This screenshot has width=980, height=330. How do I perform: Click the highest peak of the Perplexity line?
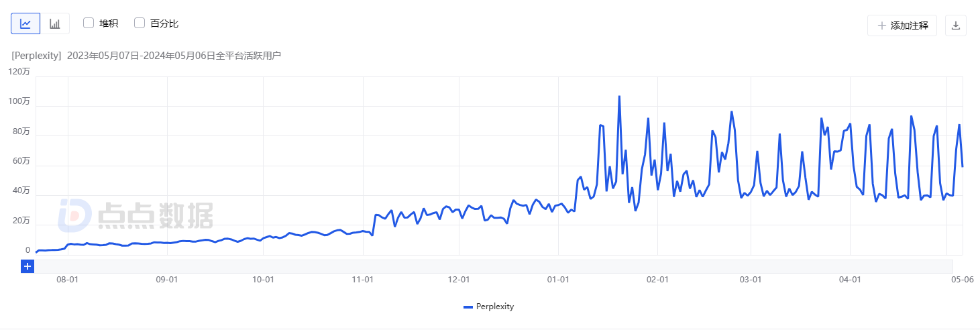pos(619,97)
